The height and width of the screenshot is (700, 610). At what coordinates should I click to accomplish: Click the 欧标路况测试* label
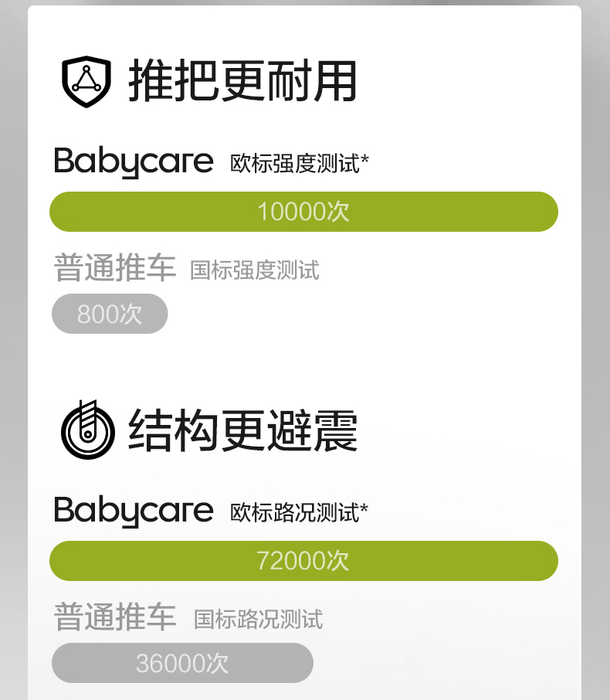tap(299, 512)
